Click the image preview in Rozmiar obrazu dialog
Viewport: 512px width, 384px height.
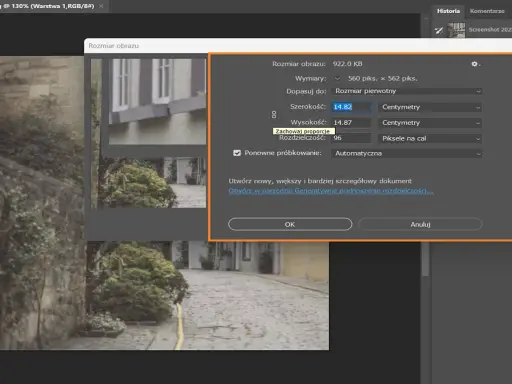[x=148, y=133]
